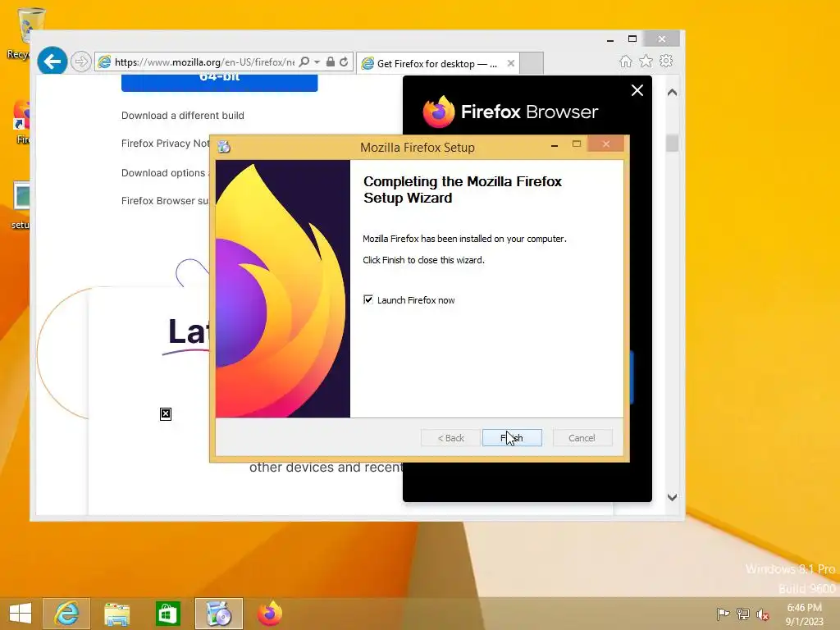
Task: Click the Internet Explorer taskbar icon
Action: tap(66, 614)
